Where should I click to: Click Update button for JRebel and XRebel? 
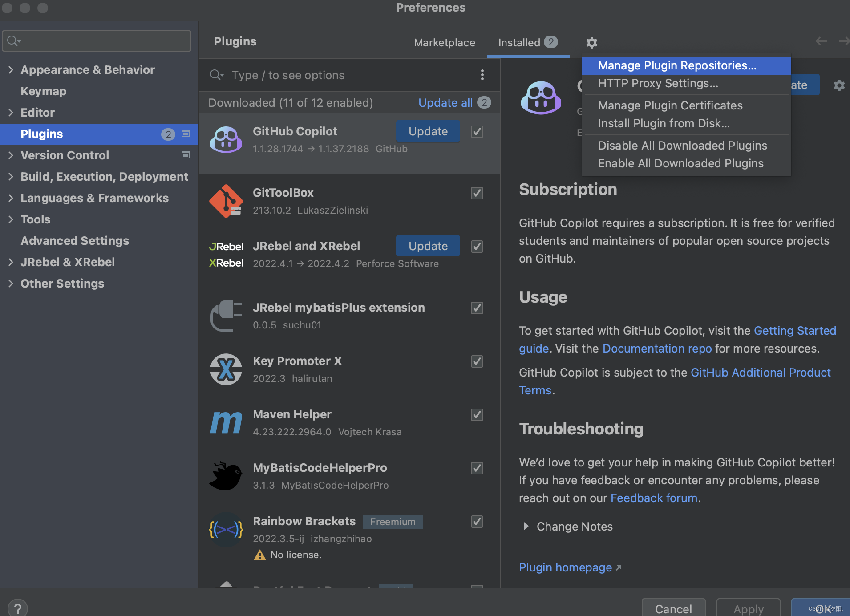point(428,246)
